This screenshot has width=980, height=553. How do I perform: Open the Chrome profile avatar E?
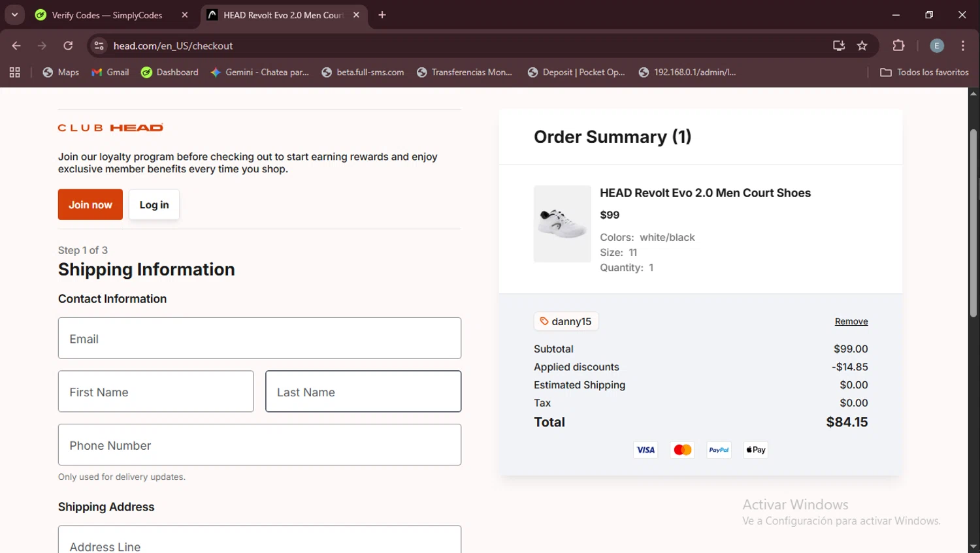point(937,46)
